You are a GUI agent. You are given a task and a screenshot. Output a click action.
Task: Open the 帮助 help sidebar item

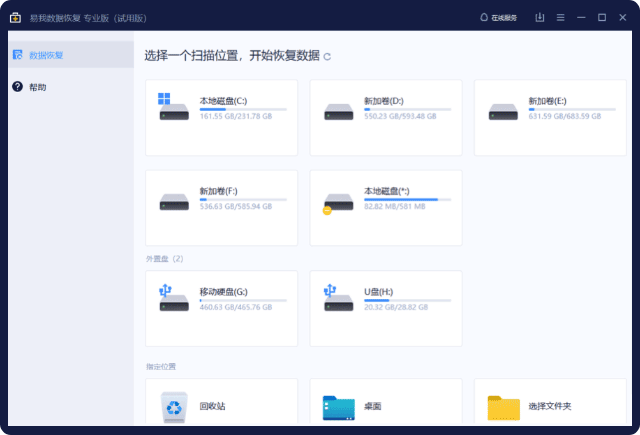pyautogui.click(x=71, y=87)
